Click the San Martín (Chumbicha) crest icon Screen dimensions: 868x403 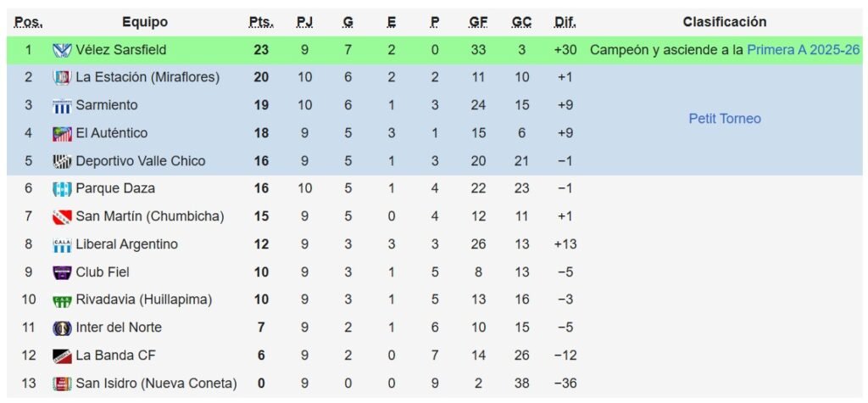(x=62, y=216)
